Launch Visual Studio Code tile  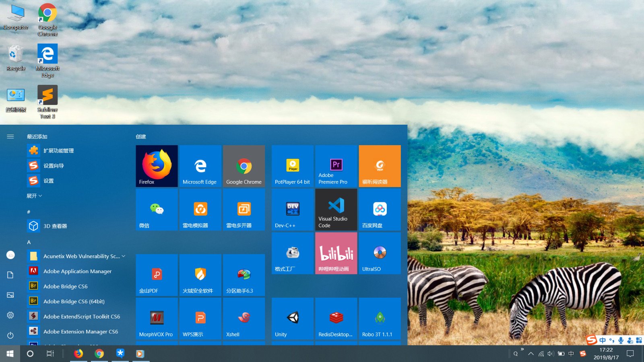[336, 210]
